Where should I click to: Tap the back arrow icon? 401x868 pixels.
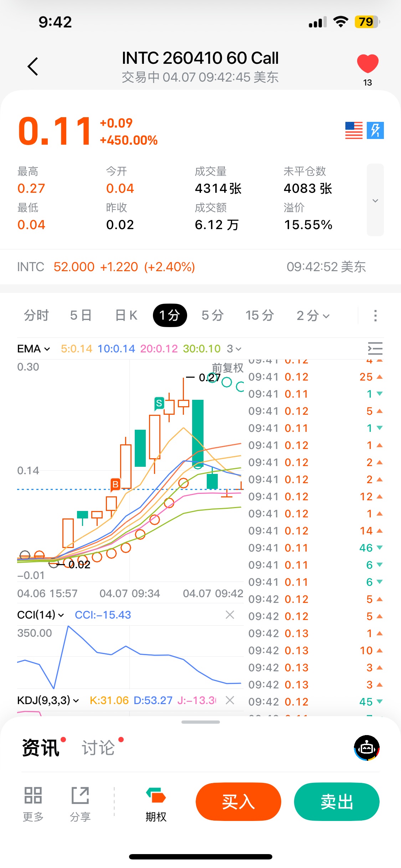pyautogui.click(x=33, y=66)
